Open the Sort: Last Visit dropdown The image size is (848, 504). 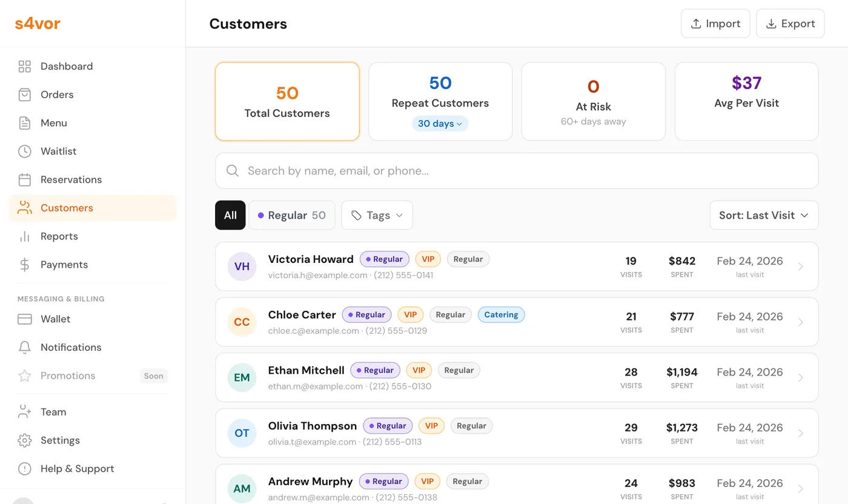(764, 215)
